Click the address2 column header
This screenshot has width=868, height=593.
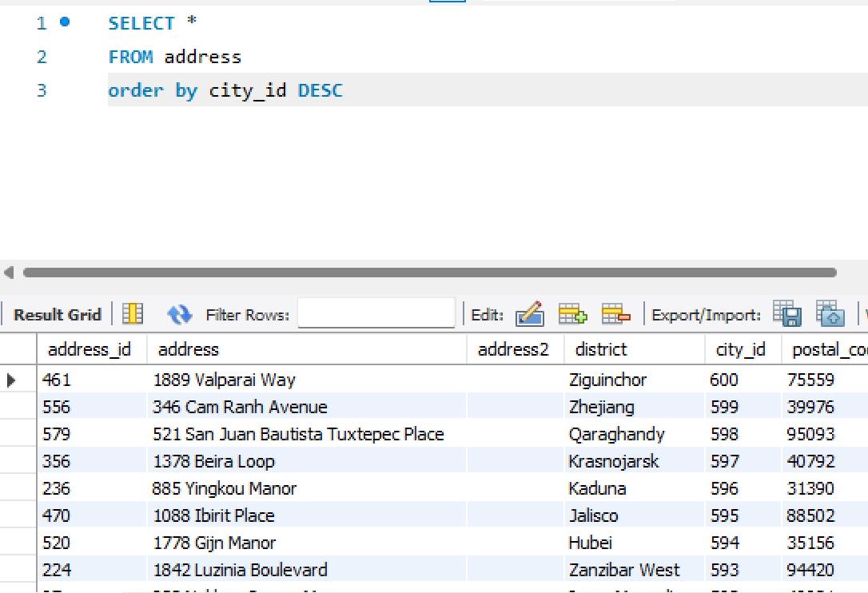point(513,349)
